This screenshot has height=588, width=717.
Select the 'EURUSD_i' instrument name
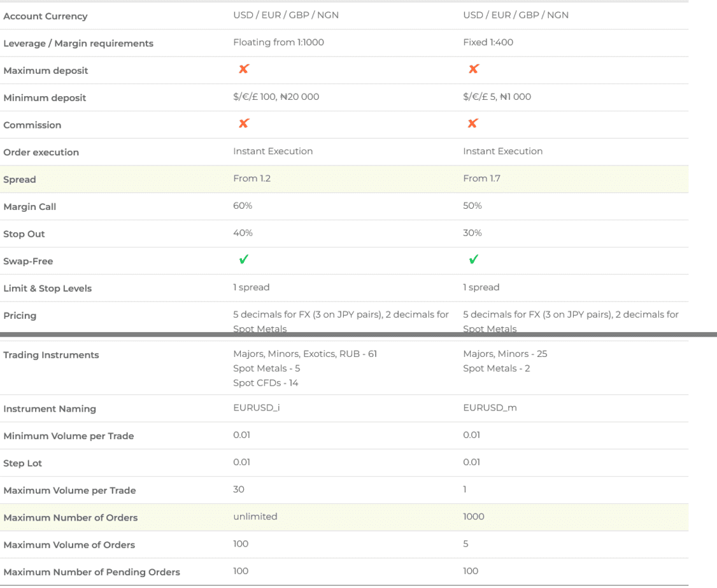[257, 408]
